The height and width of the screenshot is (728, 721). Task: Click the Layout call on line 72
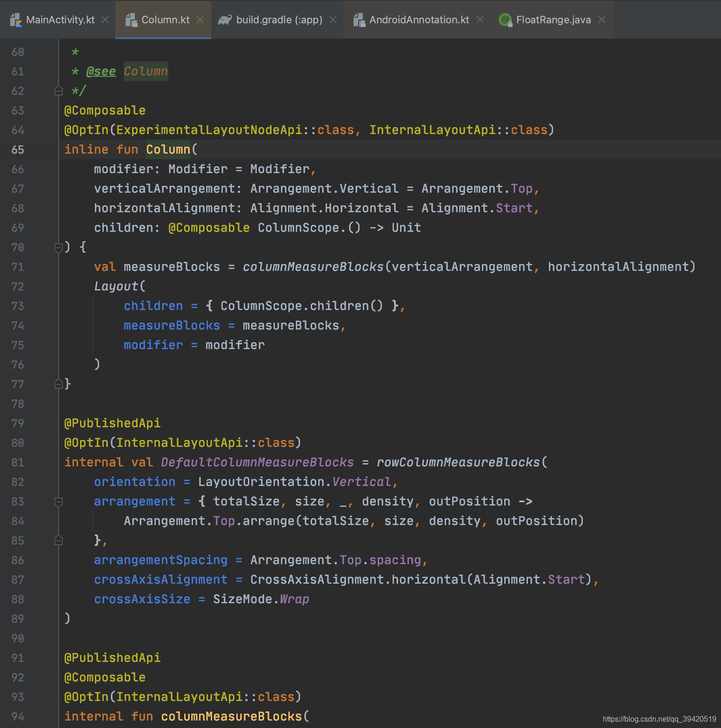click(116, 286)
